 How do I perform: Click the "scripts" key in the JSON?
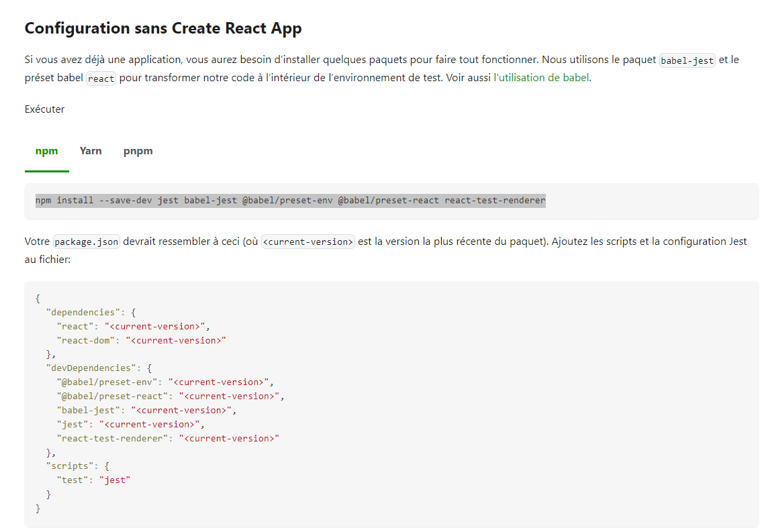[x=70, y=466]
